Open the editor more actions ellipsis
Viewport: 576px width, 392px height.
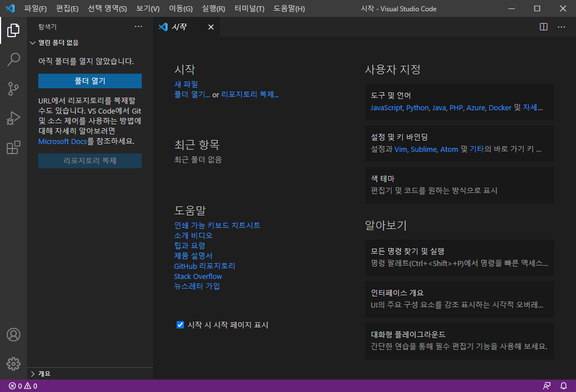pyautogui.click(x=561, y=27)
